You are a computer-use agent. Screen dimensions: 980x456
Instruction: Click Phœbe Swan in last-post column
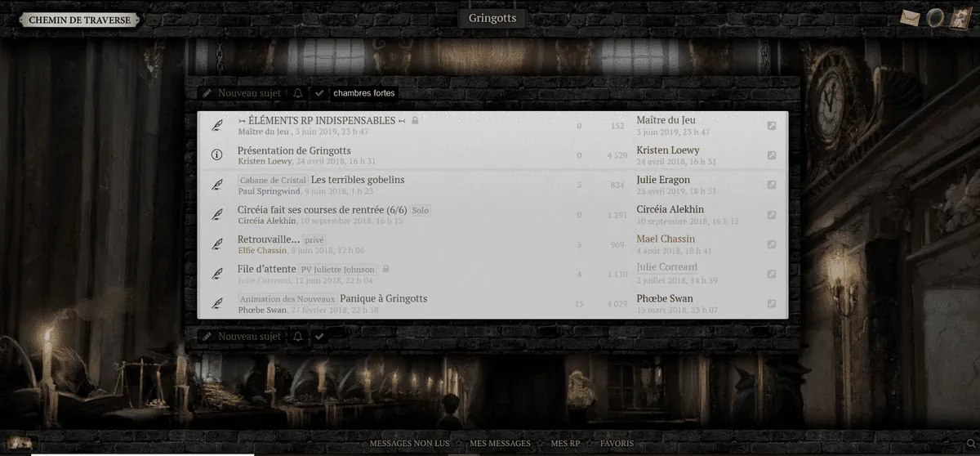[665, 298]
